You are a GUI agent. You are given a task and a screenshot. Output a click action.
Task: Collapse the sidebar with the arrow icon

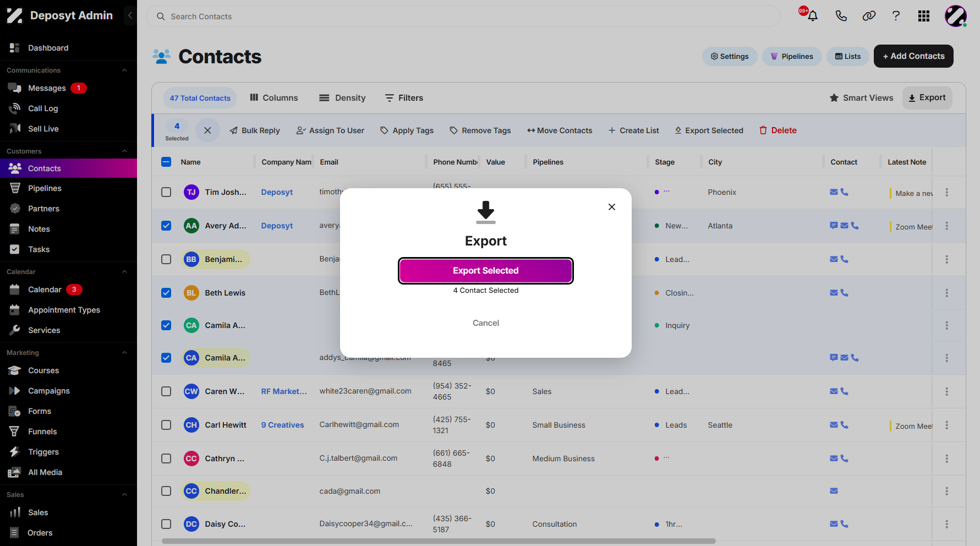tap(130, 15)
